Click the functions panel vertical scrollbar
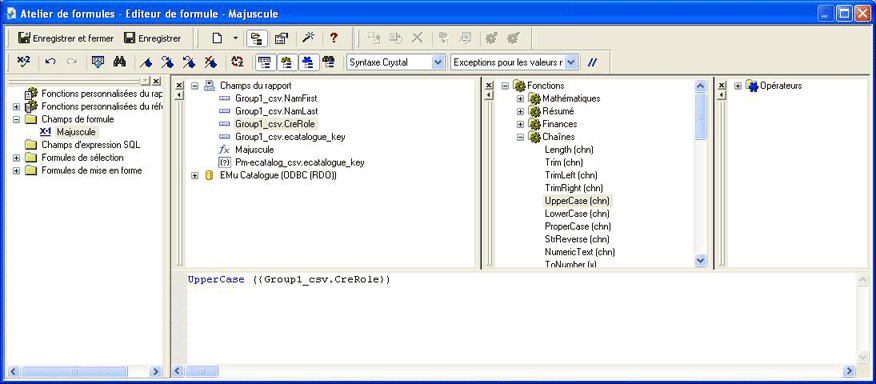 coord(701,173)
